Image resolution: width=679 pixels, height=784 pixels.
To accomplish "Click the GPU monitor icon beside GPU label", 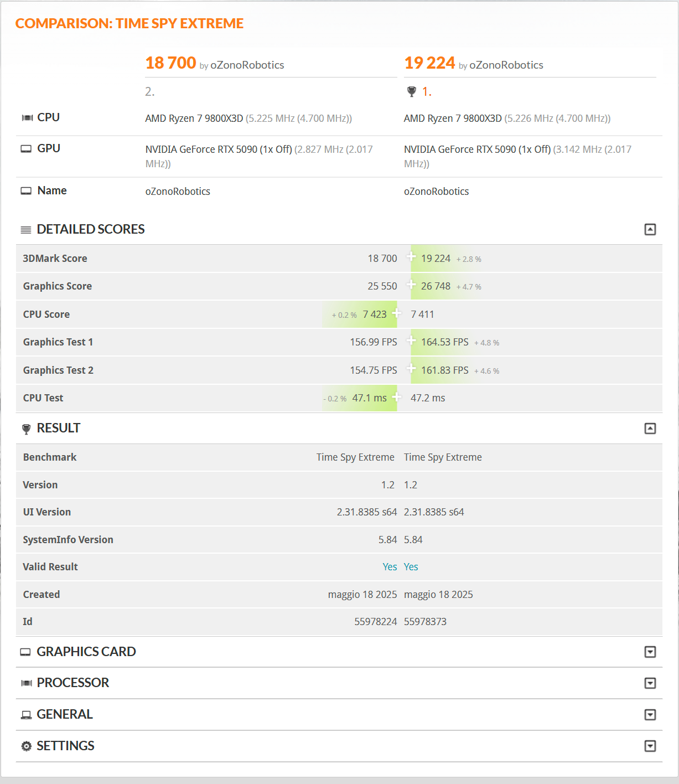I will pos(26,149).
